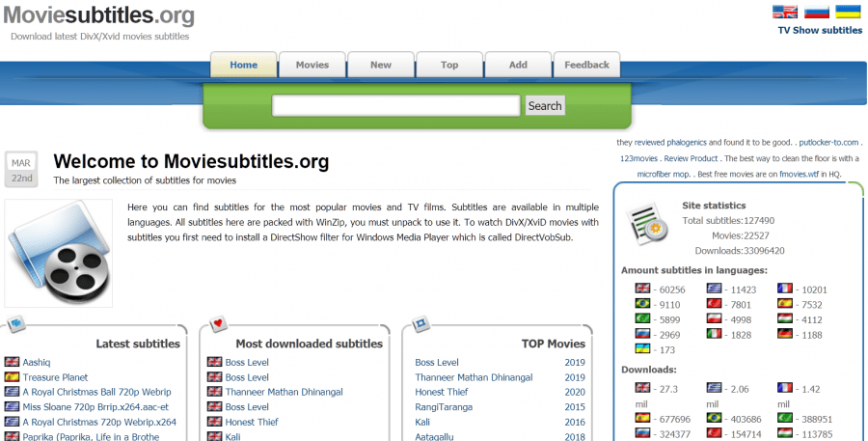Open Miss Sloane 720p Brrip.x264.aac-et link
Screen dimensions: 868x441
(95, 406)
